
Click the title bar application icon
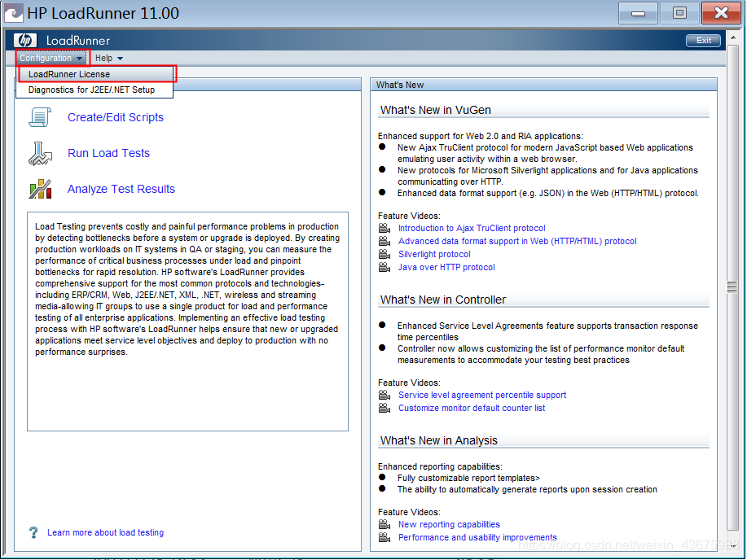[13, 13]
